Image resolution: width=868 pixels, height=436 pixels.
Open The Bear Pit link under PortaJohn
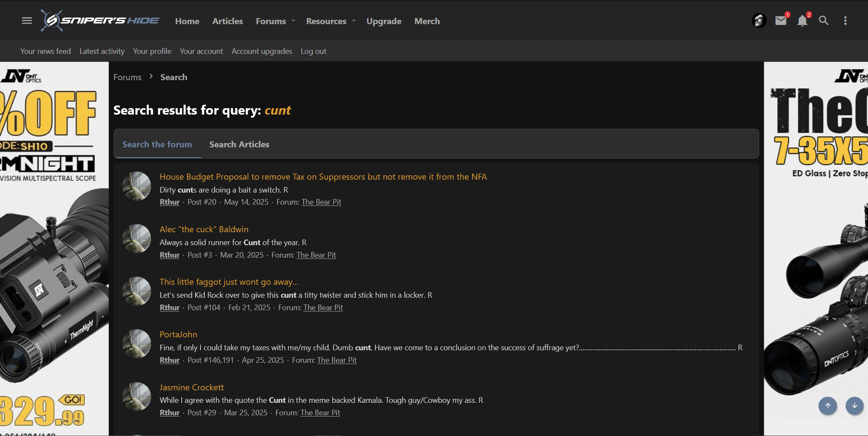click(x=337, y=360)
